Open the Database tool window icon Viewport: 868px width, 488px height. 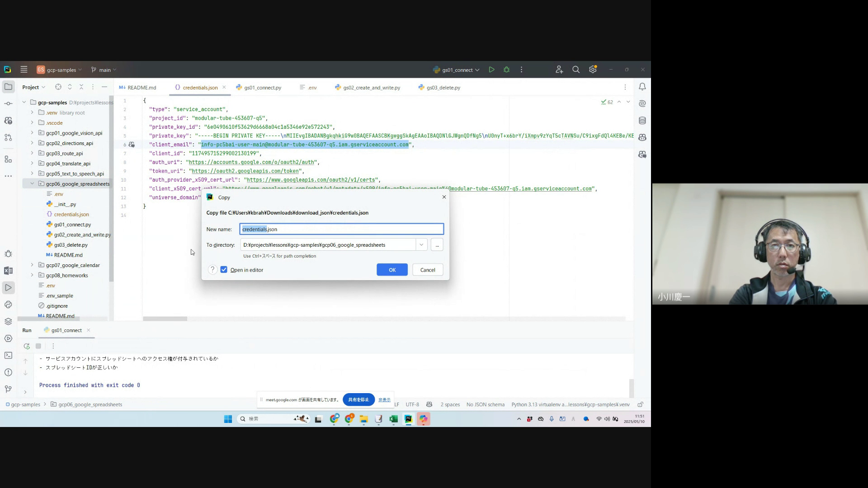[642, 121]
